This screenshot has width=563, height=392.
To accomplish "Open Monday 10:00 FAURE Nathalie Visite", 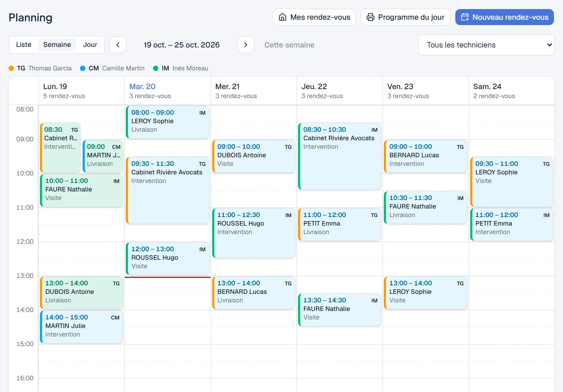I will [x=82, y=190].
